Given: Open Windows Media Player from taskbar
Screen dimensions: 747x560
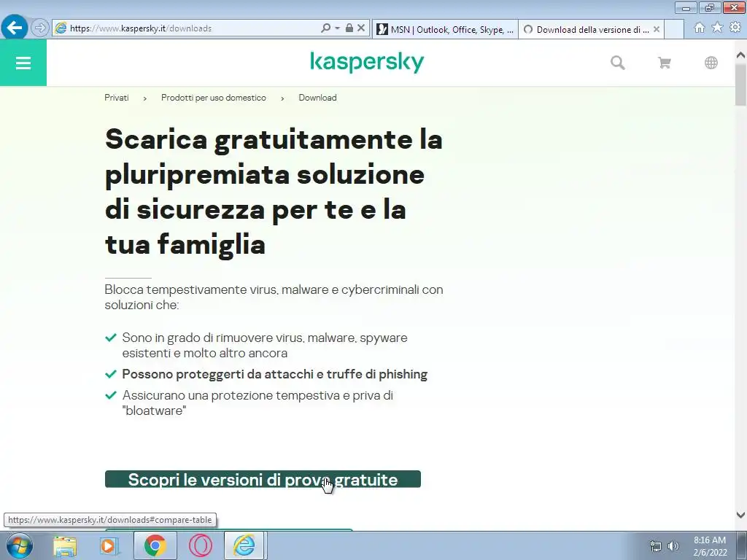Looking at the screenshot, I should [109, 545].
